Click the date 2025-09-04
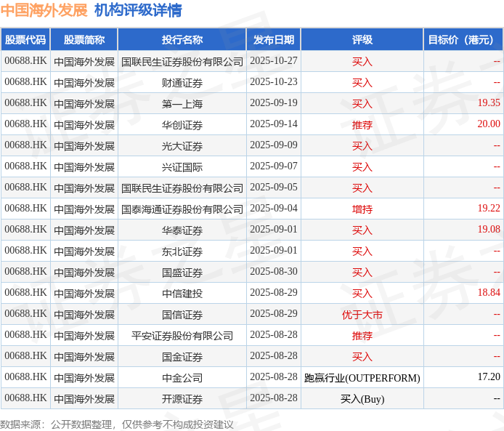Screen dimensions: 504x431 pyautogui.click(x=274, y=208)
